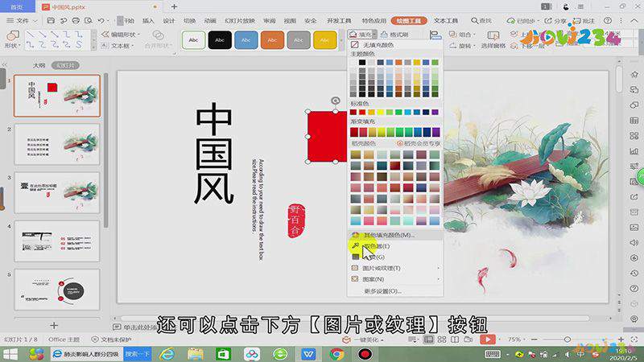Click the picture icon in right sidebar
Image resolution: width=644 pixels, height=362 pixels.
tap(634, 228)
